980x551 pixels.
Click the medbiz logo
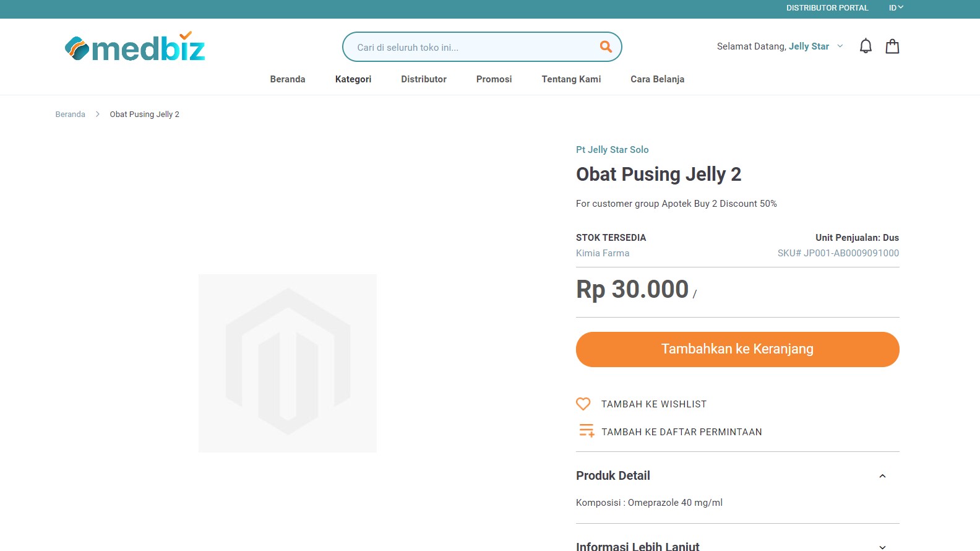[x=134, y=46]
